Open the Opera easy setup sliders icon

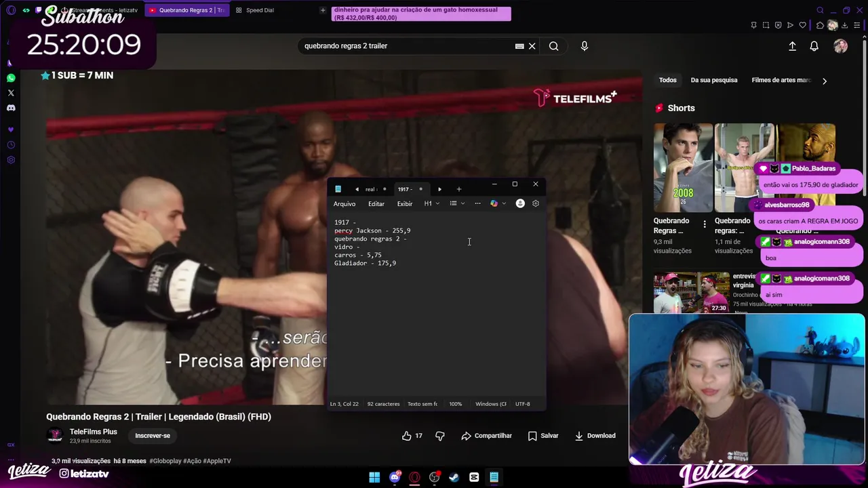click(x=859, y=25)
